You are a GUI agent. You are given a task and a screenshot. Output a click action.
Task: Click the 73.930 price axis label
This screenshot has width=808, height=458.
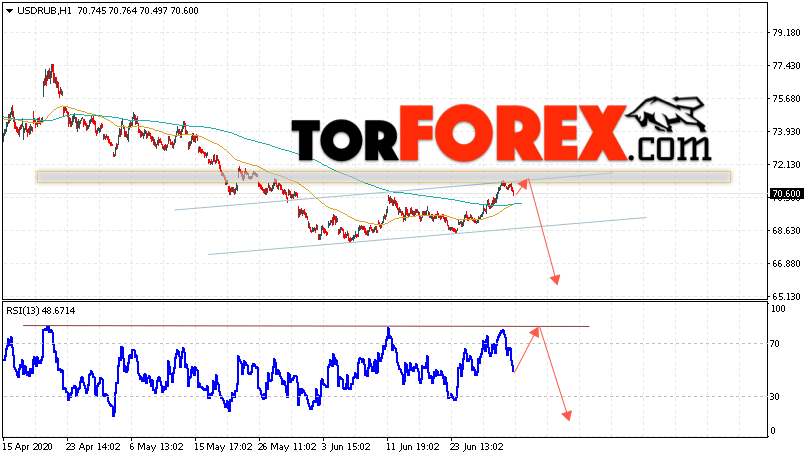tap(786, 131)
